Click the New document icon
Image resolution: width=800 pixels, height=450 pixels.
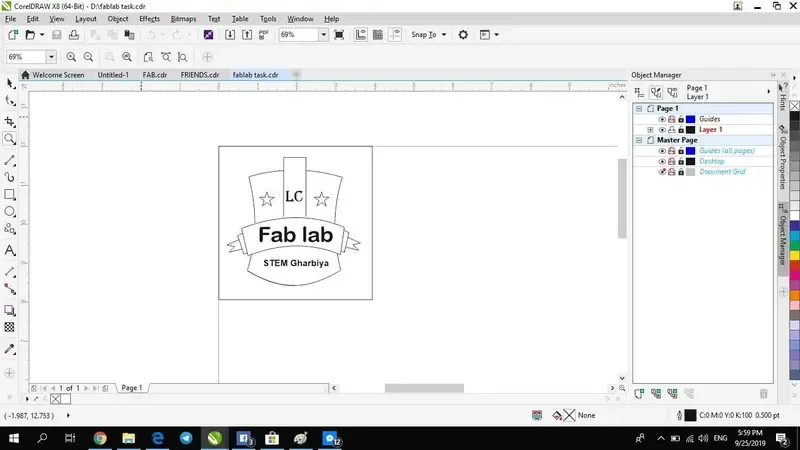[13, 35]
